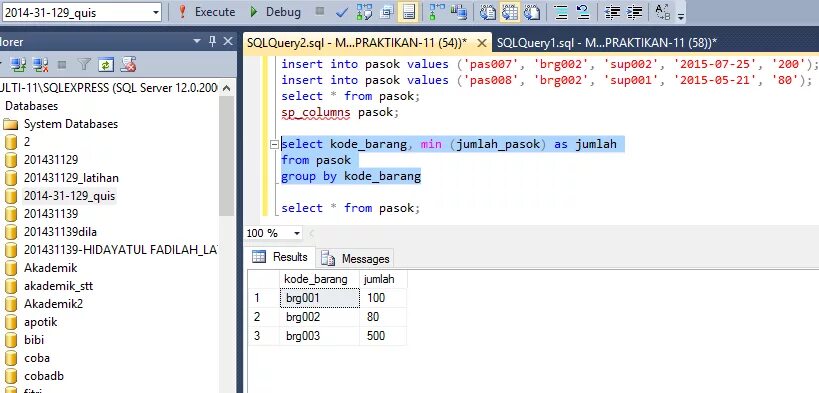Toggle IntelliSense enabled in the toolbar
The image size is (819, 393).
[409, 12]
